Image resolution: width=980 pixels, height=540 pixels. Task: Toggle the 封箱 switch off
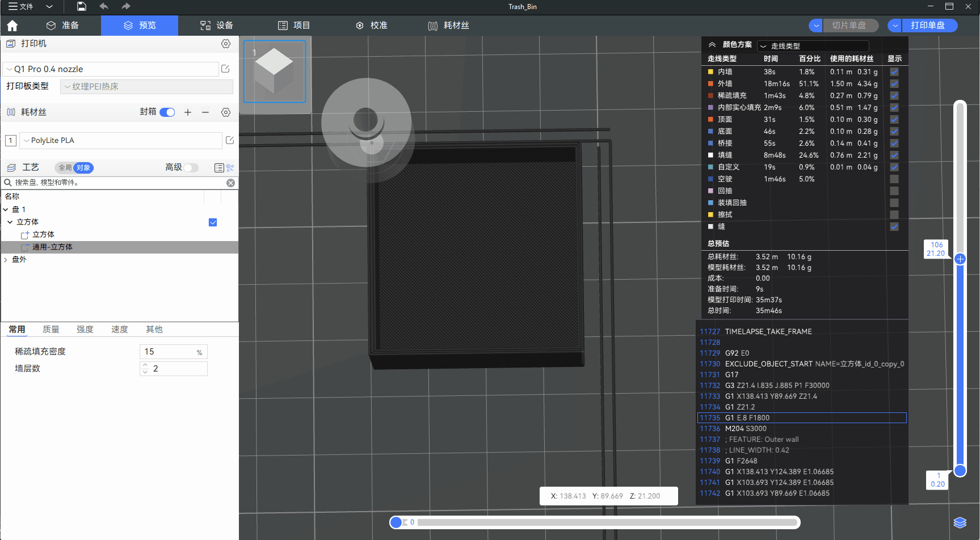(x=167, y=112)
